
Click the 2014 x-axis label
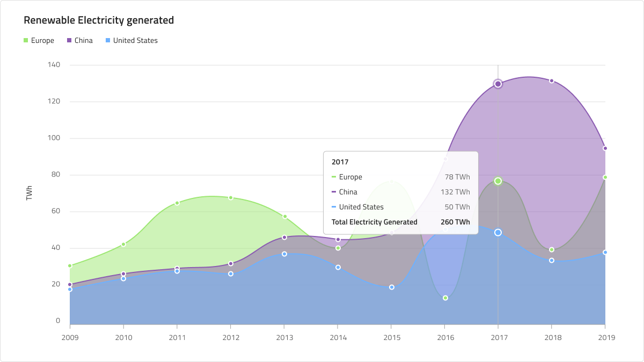(x=338, y=337)
